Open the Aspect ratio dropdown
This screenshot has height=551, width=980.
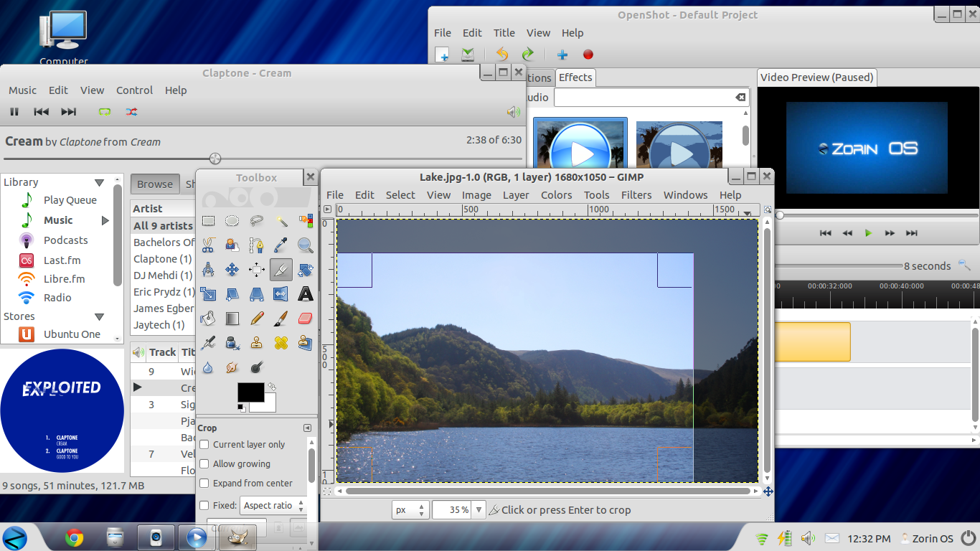[273, 506]
